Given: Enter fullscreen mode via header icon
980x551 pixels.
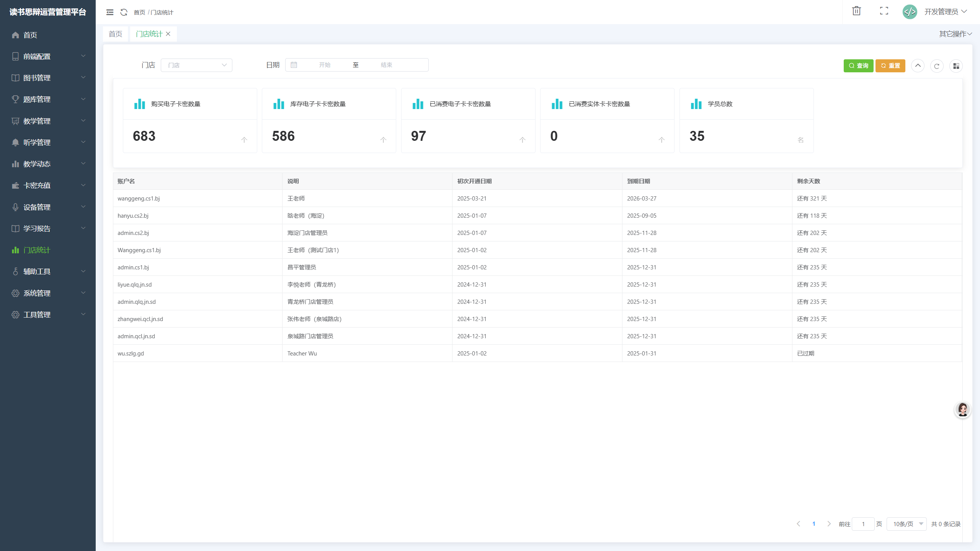Looking at the screenshot, I should click(884, 11).
